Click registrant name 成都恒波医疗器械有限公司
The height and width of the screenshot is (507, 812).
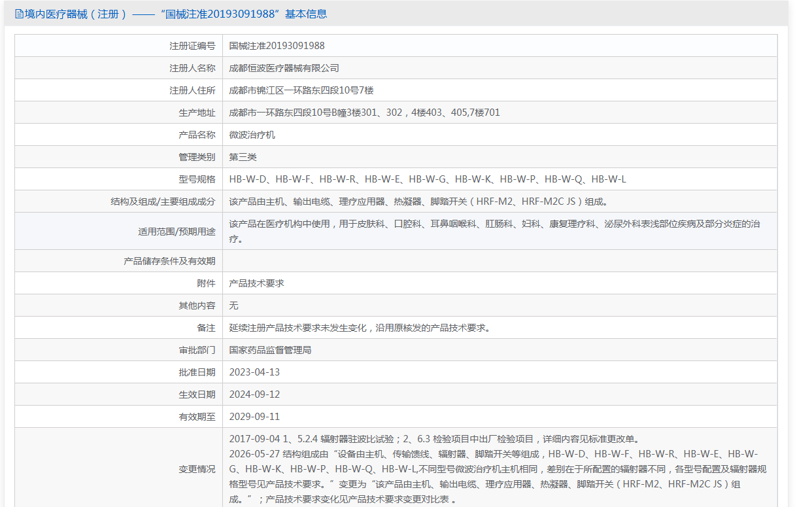click(x=284, y=68)
